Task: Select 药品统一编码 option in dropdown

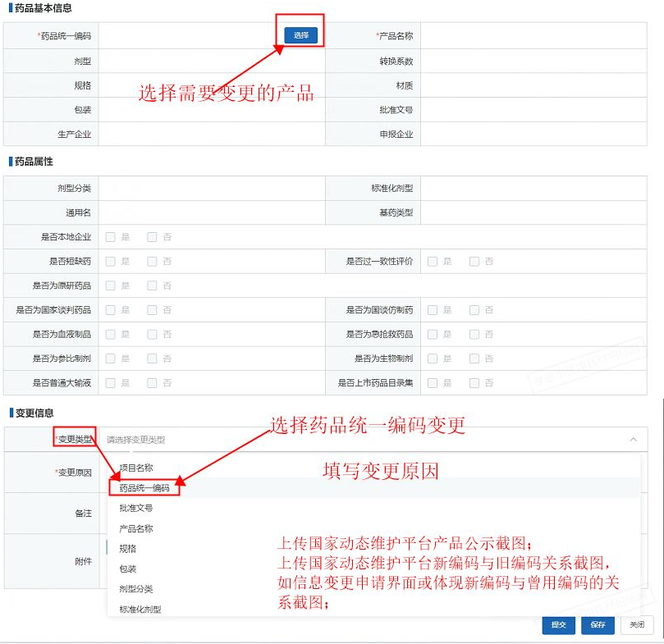Action: tap(144, 488)
